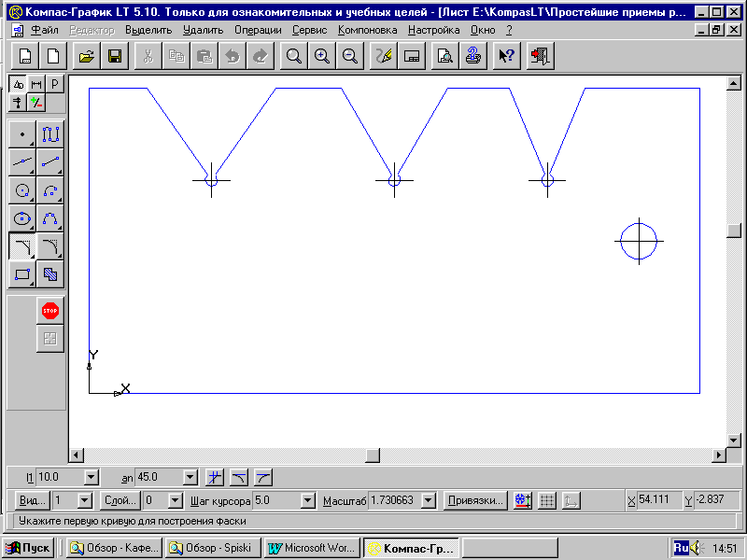Click the exit door icon
Screen dimensions: 747x560
point(541,56)
